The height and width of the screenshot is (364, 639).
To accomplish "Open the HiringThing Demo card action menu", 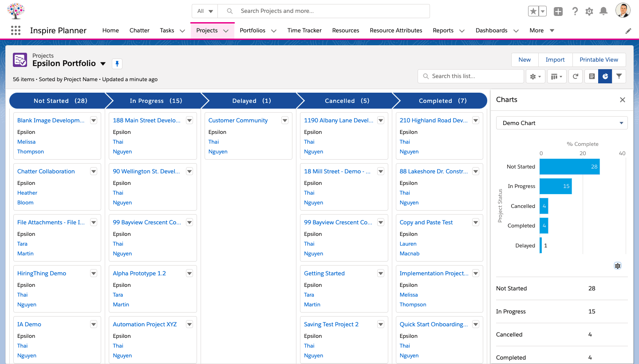I will click(94, 274).
